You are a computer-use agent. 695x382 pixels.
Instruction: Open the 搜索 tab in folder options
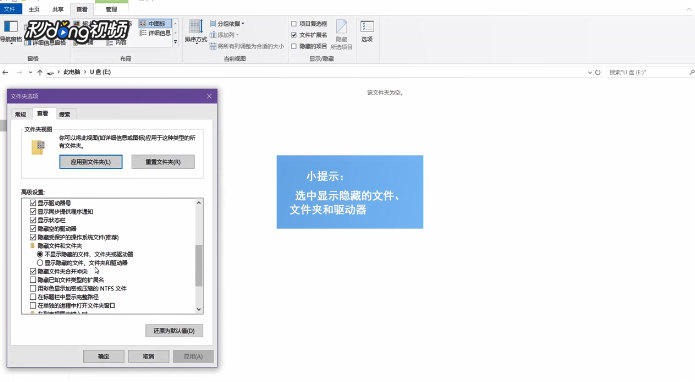click(x=65, y=114)
